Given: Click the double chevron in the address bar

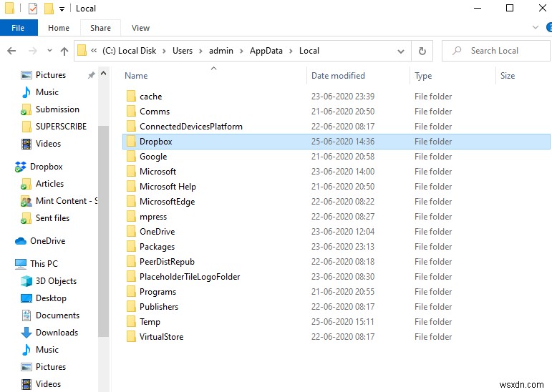Looking at the screenshot, I should 94,50.
